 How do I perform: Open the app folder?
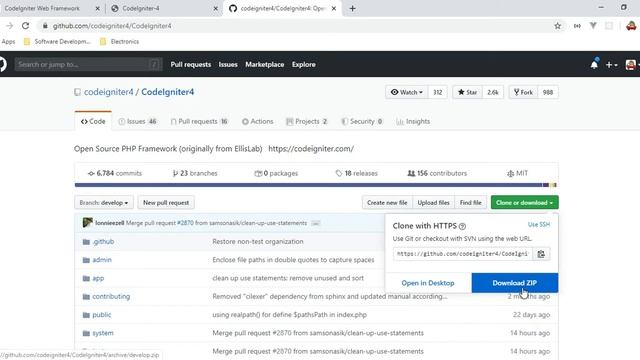click(x=98, y=278)
